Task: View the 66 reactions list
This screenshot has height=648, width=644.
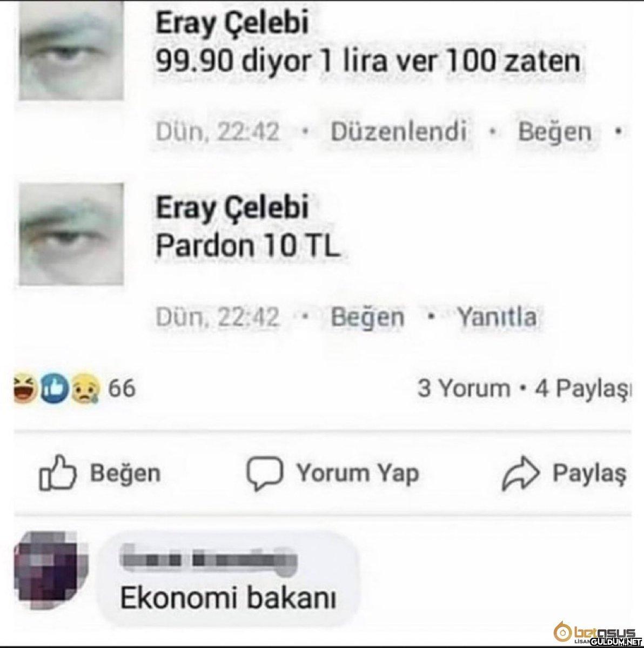Action: 122,389
